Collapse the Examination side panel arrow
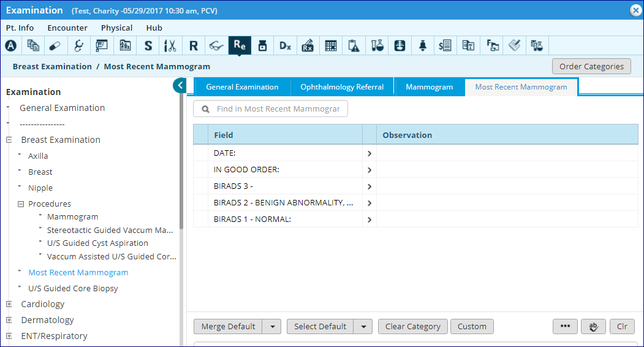Viewport: 644px width, 347px height. pos(180,85)
